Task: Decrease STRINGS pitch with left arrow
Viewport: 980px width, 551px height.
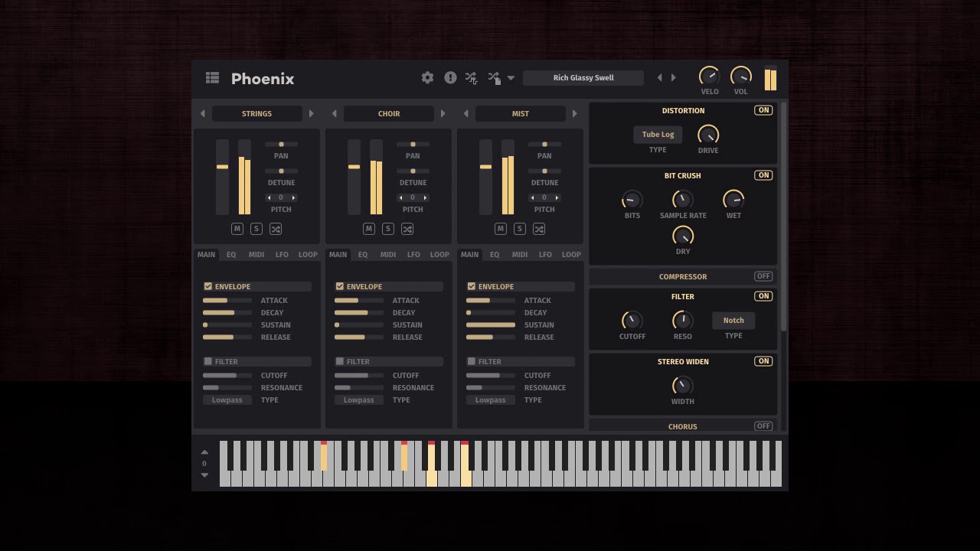Action: [269, 197]
